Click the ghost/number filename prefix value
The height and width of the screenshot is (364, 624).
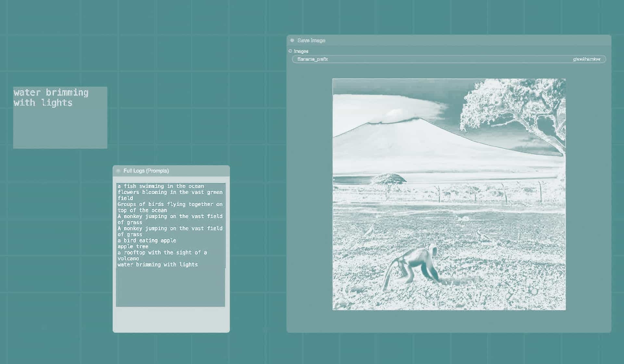point(586,59)
